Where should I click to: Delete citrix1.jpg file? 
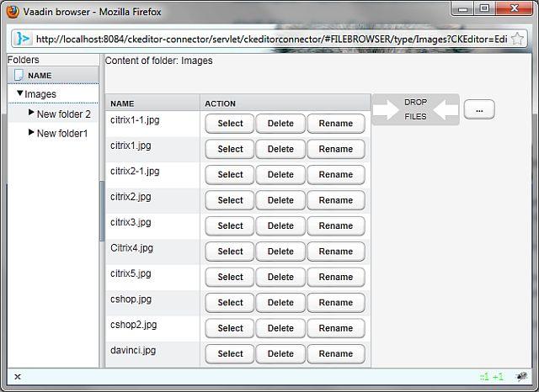point(280,149)
